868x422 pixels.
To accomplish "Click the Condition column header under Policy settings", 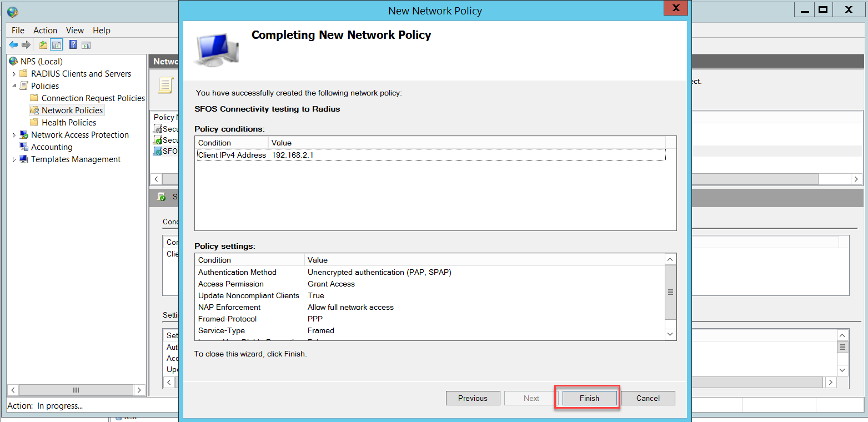I will point(249,260).
